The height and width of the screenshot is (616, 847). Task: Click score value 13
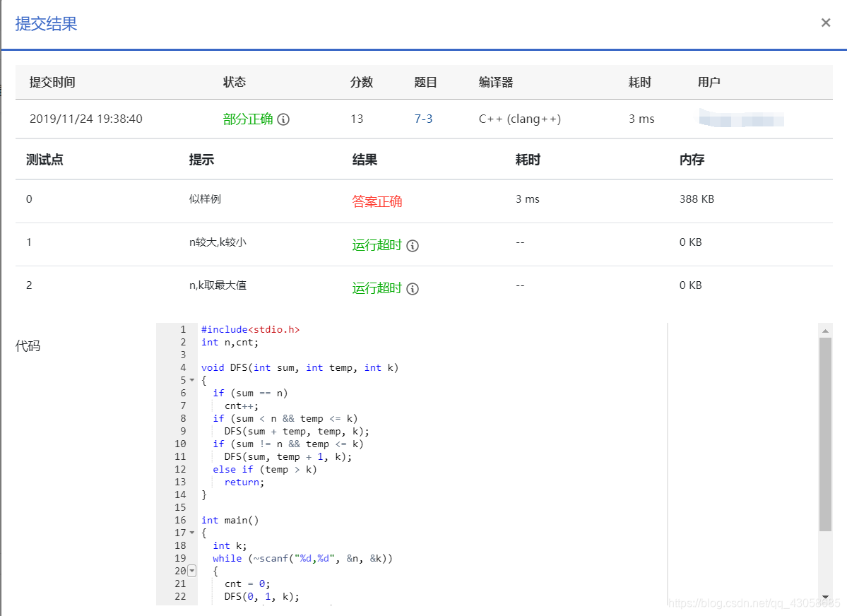pos(357,119)
